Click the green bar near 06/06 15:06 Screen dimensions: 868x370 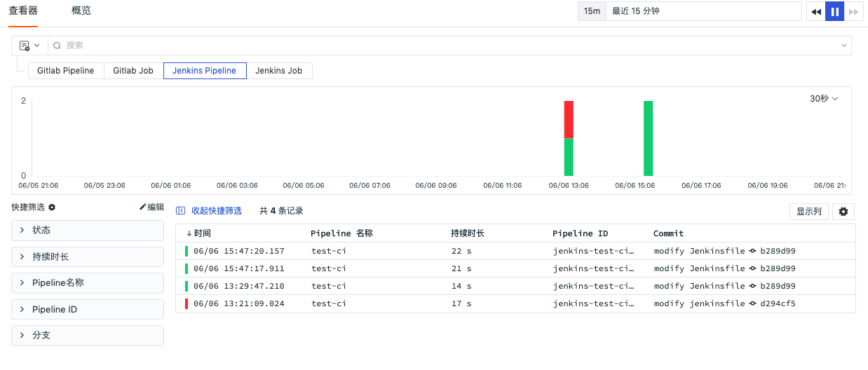coord(649,138)
